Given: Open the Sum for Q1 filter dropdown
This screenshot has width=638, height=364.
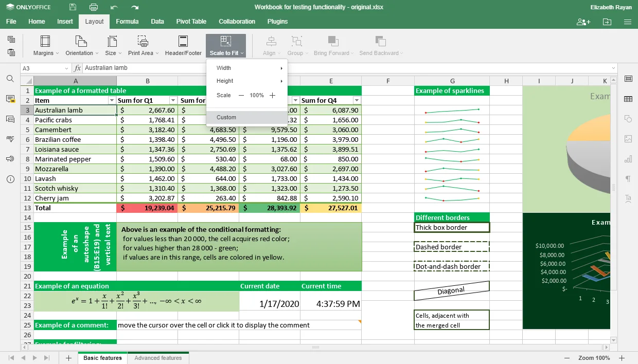Looking at the screenshot, I should click(x=173, y=101).
